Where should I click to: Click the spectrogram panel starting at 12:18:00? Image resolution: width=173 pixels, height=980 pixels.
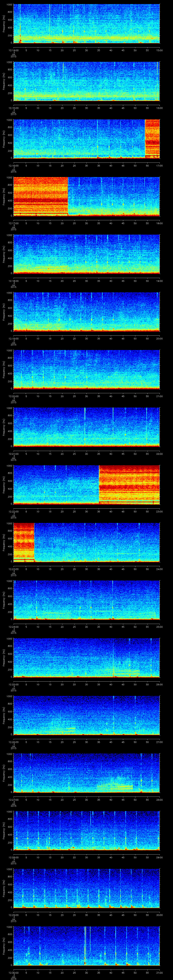tap(86, 254)
